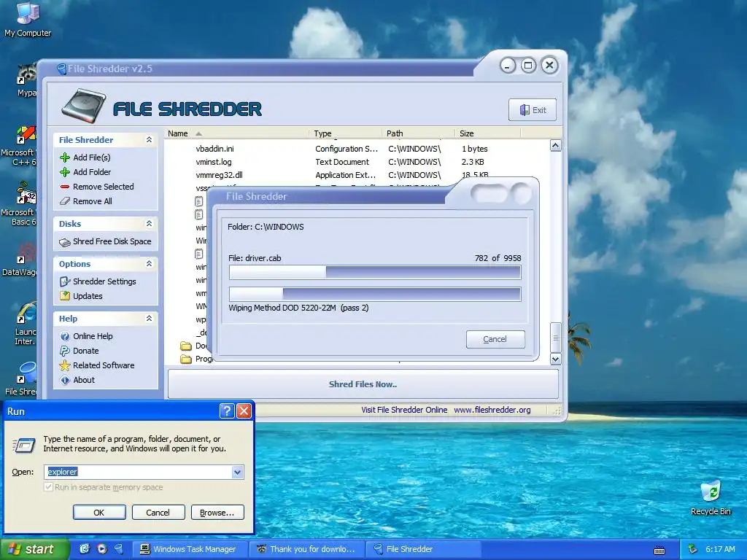Collapse the Options sidebar panel
The width and height of the screenshot is (747, 560).
(149, 263)
